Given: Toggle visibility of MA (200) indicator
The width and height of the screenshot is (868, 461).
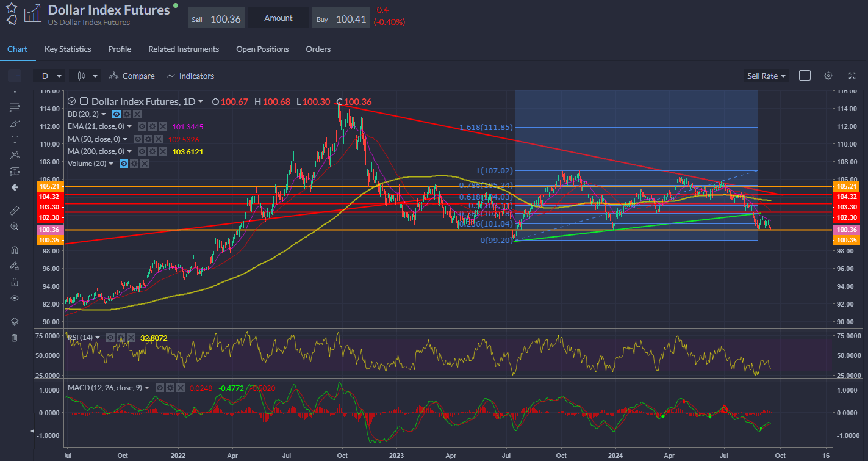Looking at the screenshot, I should tap(142, 151).
